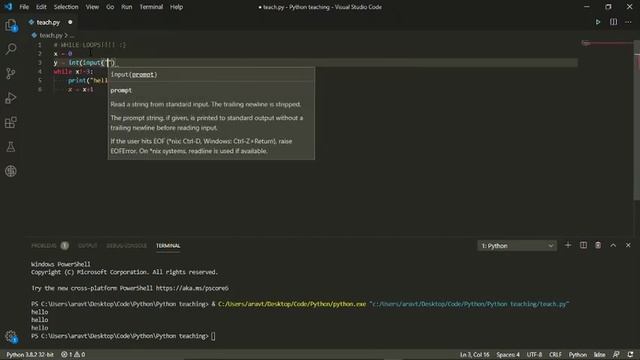
Task: Maximize the panel size chevron
Action: tap(613, 245)
